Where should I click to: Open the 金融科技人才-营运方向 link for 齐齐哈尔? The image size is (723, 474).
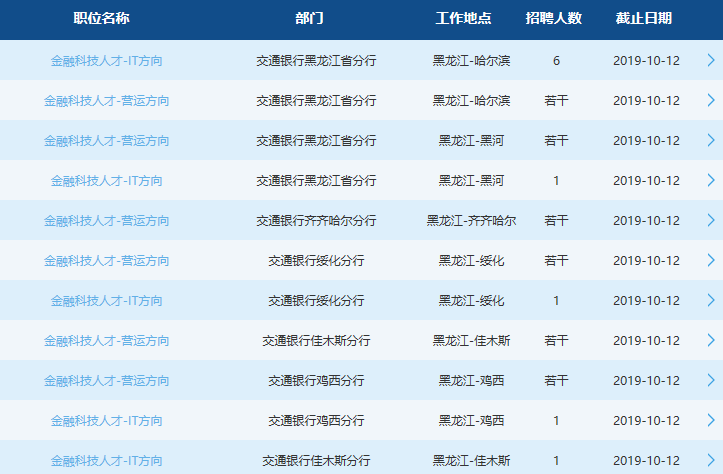(x=107, y=221)
